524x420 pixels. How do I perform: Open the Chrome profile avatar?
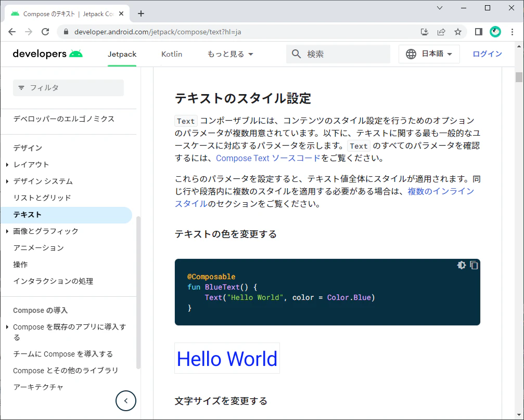tap(495, 32)
